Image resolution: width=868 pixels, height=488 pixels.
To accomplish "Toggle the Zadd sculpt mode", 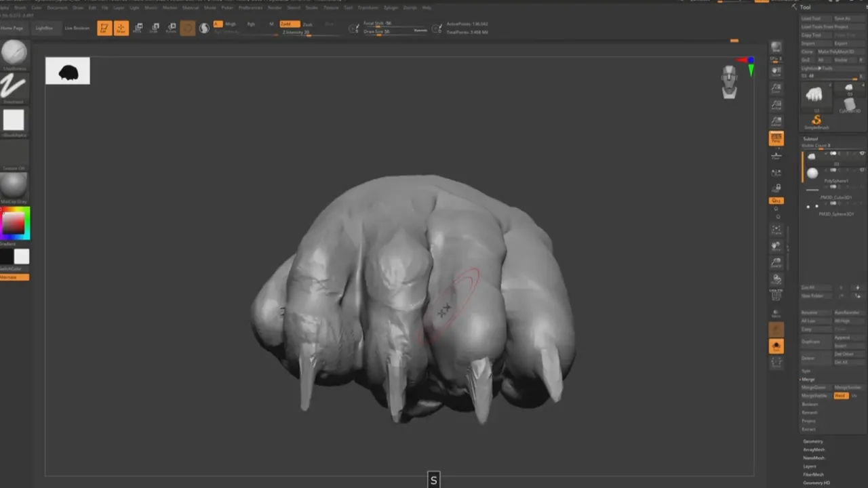I will [x=290, y=24].
